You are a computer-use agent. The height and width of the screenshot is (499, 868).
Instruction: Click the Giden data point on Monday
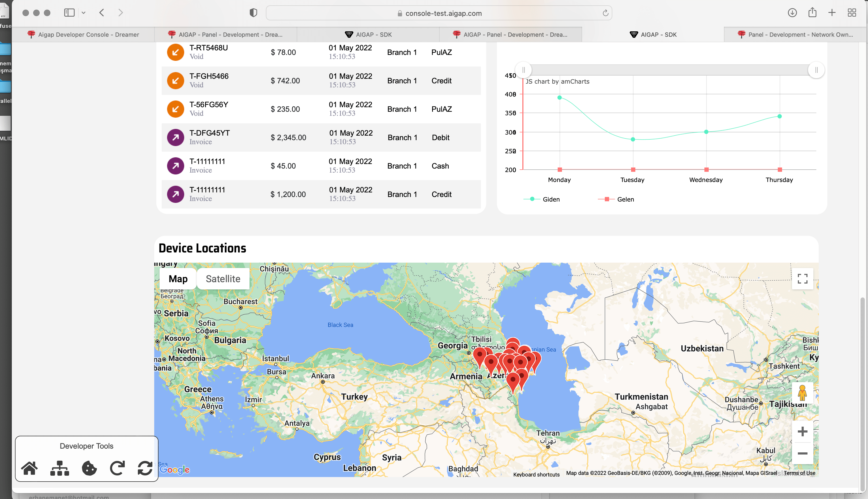pos(560,98)
